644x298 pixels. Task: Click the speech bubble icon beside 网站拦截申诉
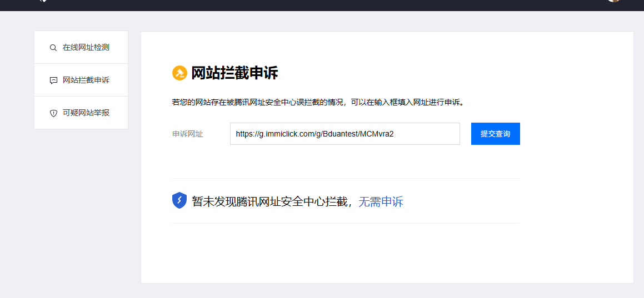[53, 80]
